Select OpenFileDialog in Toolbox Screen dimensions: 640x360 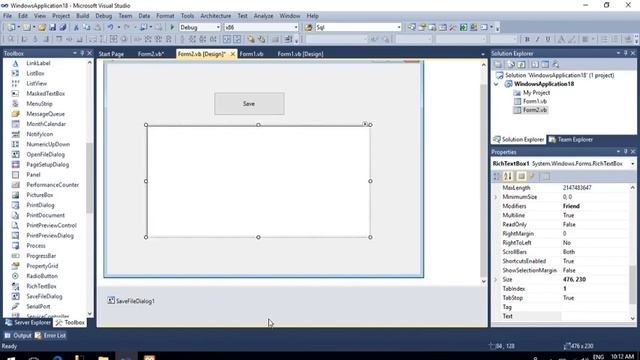coord(45,154)
